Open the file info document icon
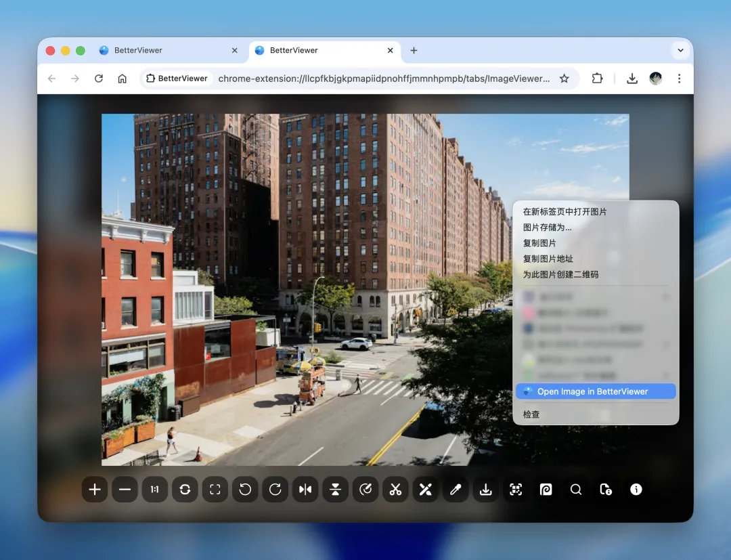The height and width of the screenshot is (560, 731). [606, 489]
